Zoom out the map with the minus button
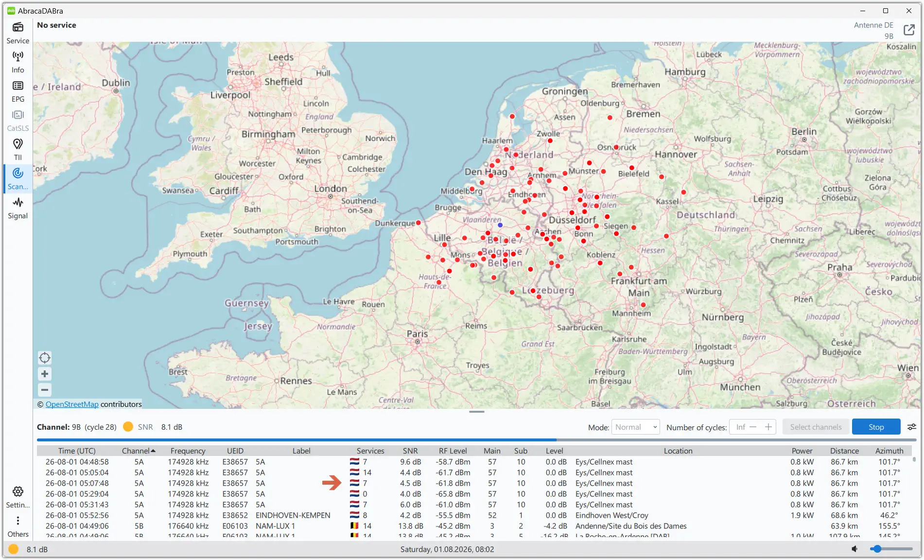The width and height of the screenshot is (924, 560). [x=45, y=390]
